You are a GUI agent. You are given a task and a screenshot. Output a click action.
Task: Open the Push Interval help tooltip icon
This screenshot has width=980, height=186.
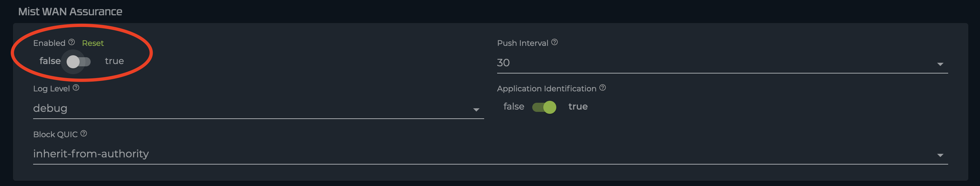point(554,42)
